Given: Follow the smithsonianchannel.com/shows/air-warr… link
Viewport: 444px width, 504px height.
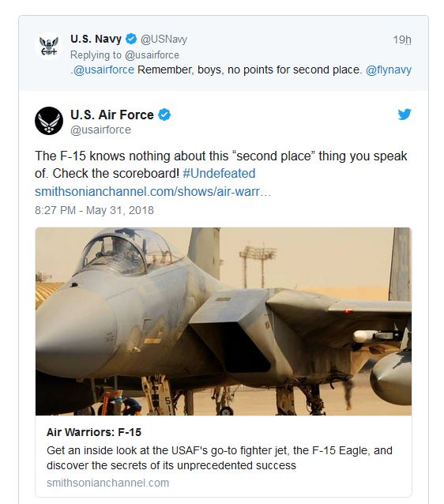Looking at the screenshot, I should (153, 192).
